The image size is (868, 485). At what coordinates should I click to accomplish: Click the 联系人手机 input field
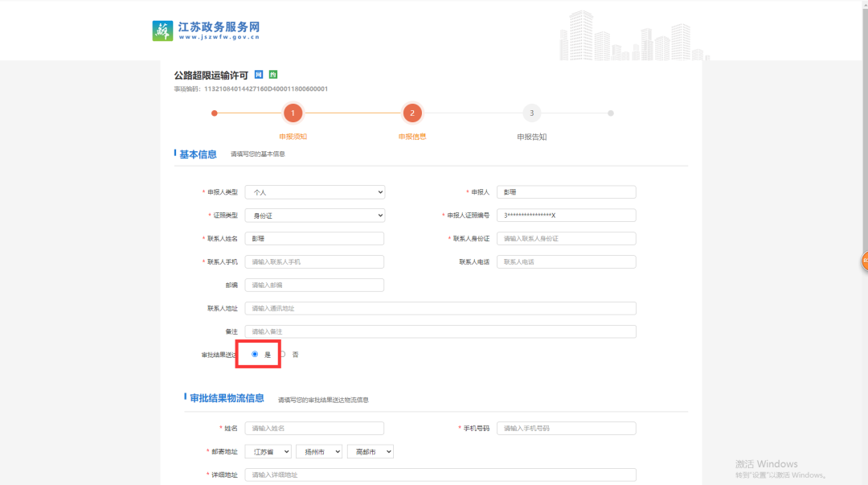[313, 261]
